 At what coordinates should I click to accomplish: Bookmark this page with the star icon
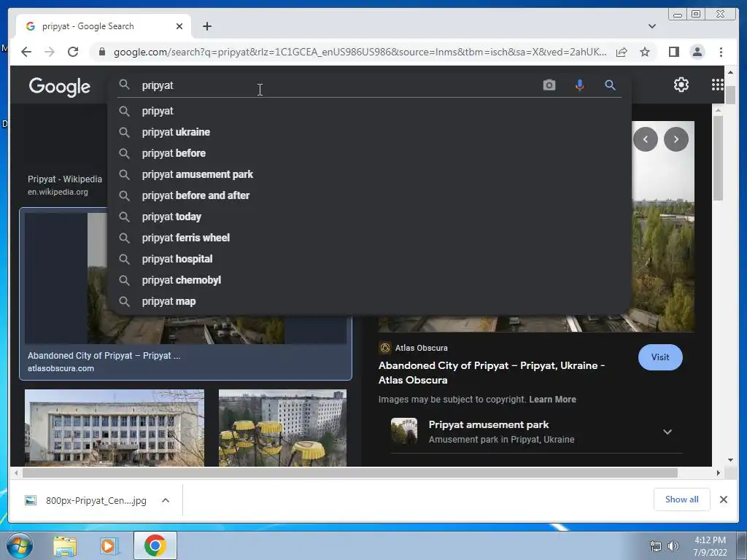[645, 52]
